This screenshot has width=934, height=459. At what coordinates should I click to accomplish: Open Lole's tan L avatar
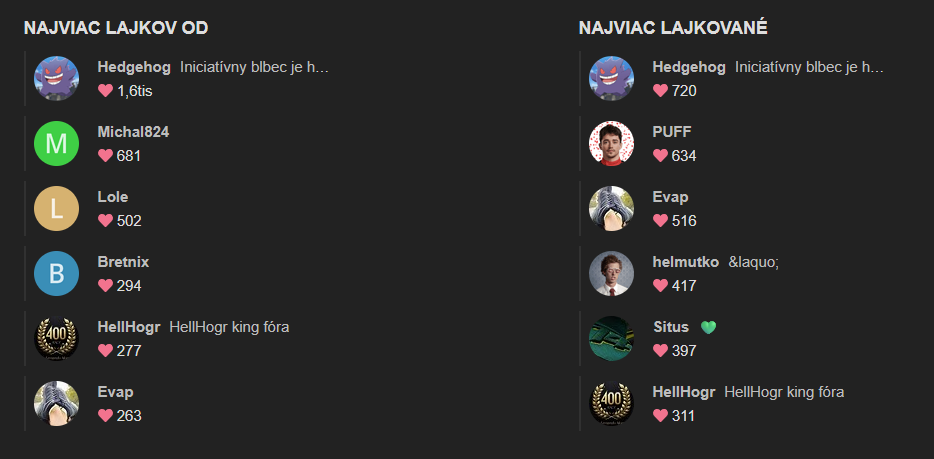tap(57, 208)
